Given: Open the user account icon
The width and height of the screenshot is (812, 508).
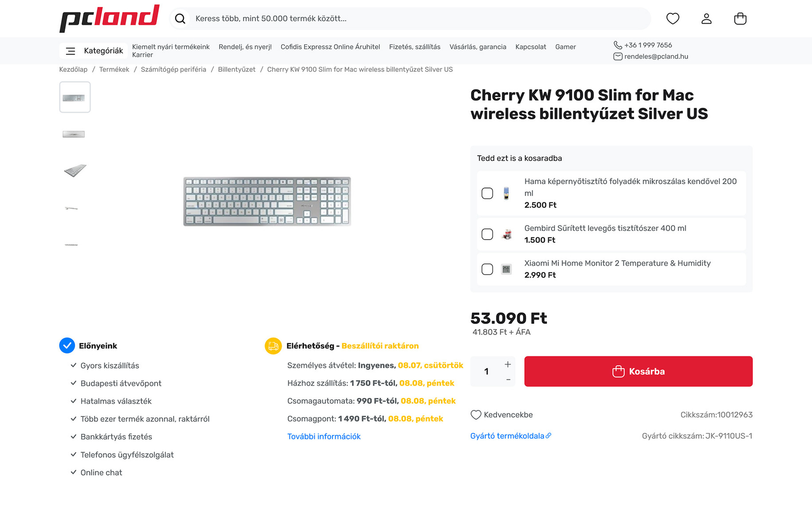Looking at the screenshot, I should [706, 19].
